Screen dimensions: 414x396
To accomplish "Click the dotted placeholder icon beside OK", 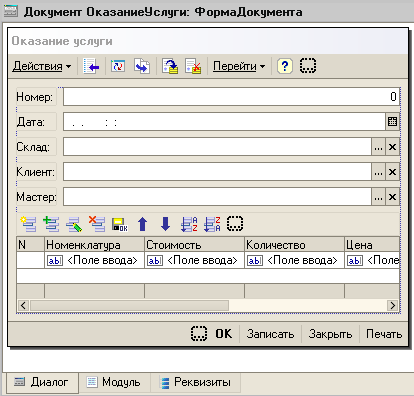I will 199,333.
